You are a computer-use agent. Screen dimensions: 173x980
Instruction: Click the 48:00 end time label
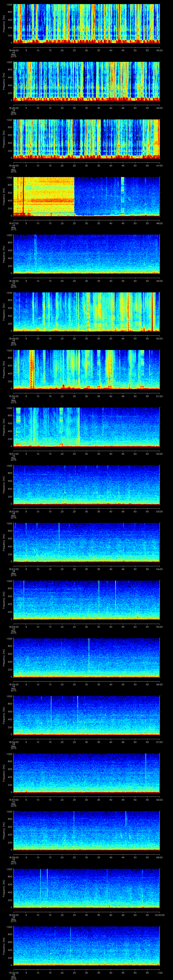point(160,223)
